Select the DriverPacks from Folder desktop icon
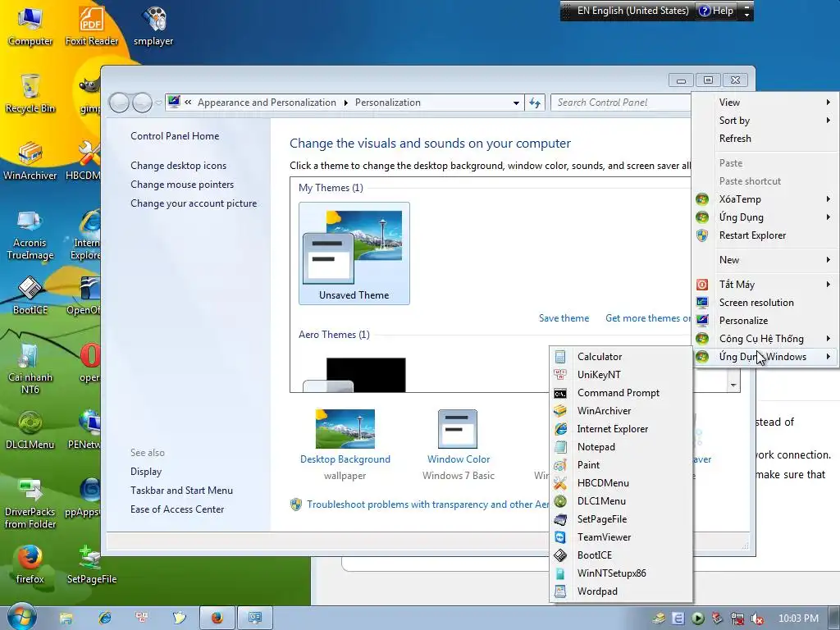 (30, 504)
